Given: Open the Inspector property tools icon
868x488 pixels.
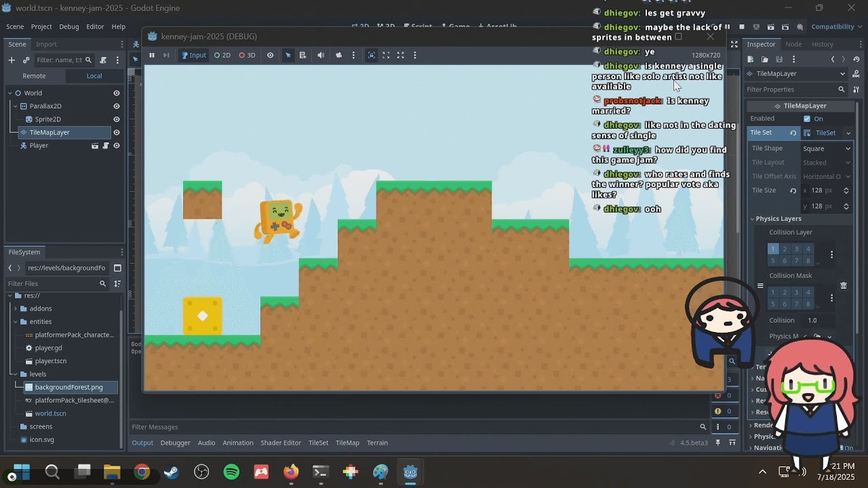Looking at the screenshot, I should pyautogui.click(x=856, y=89).
